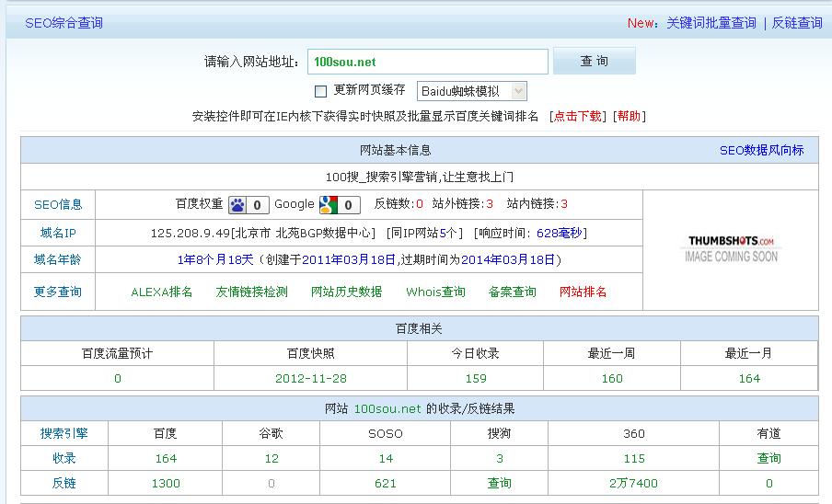Click the 备案查询 link
This screenshot has height=504, width=832.
pyautogui.click(x=513, y=292)
